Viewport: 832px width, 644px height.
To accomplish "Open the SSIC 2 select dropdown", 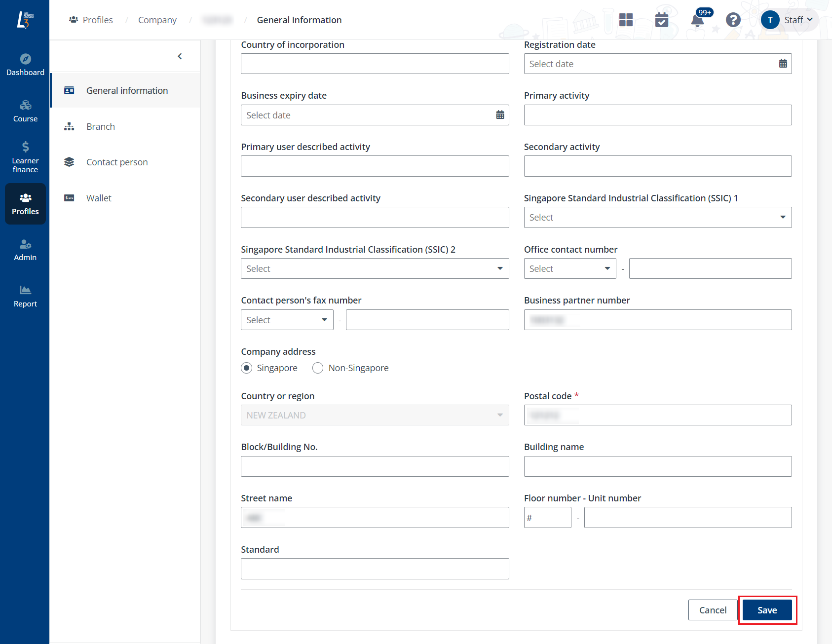I will point(375,269).
